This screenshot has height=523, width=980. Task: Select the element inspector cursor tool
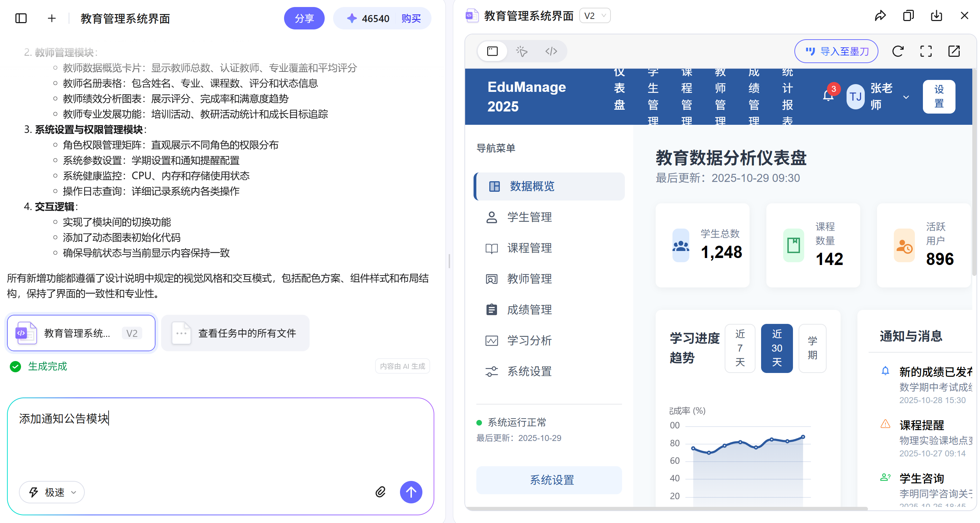point(522,51)
